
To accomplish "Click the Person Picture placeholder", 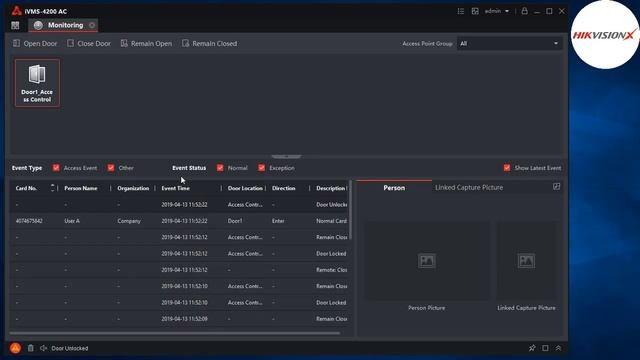I will pyautogui.click(x=427, y=261).
